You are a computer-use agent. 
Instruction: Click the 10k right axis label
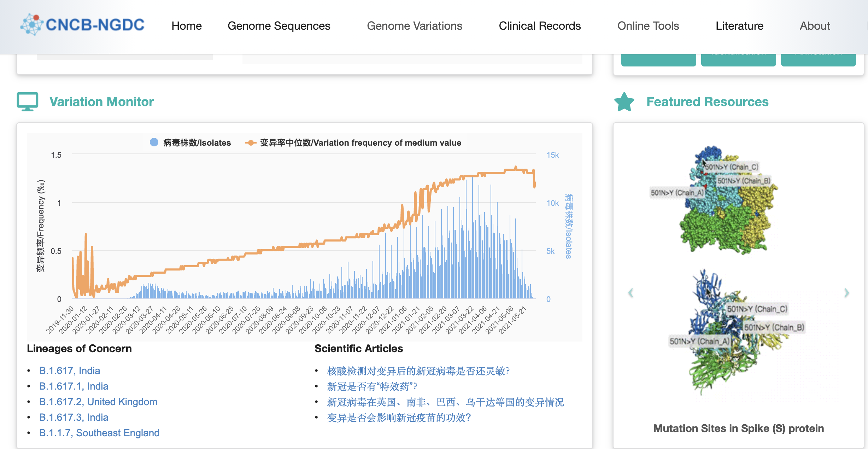pyautogui.click(x=553, y=203)
